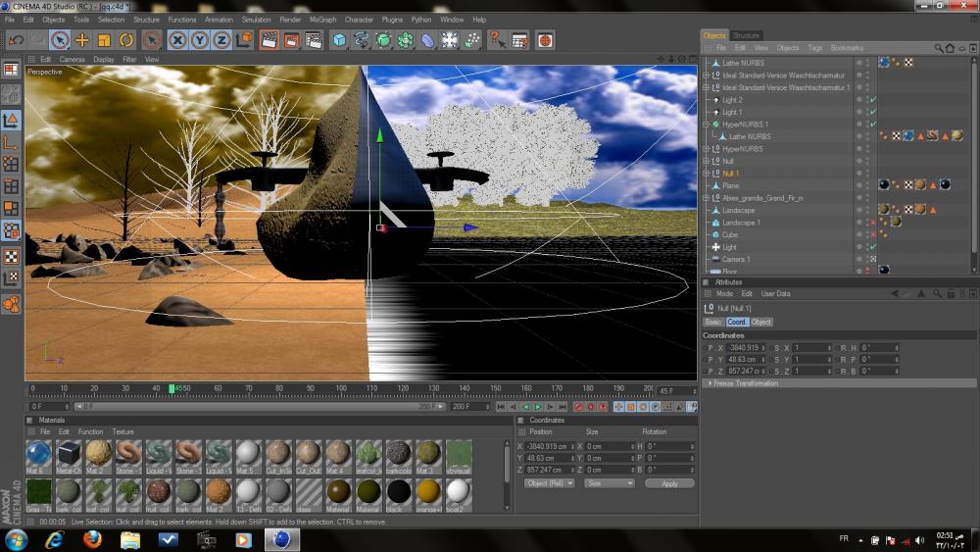Click the red Record Keyframe button
Image resolution: width=980 pixels, height=552 pixels.
[578, 406]
